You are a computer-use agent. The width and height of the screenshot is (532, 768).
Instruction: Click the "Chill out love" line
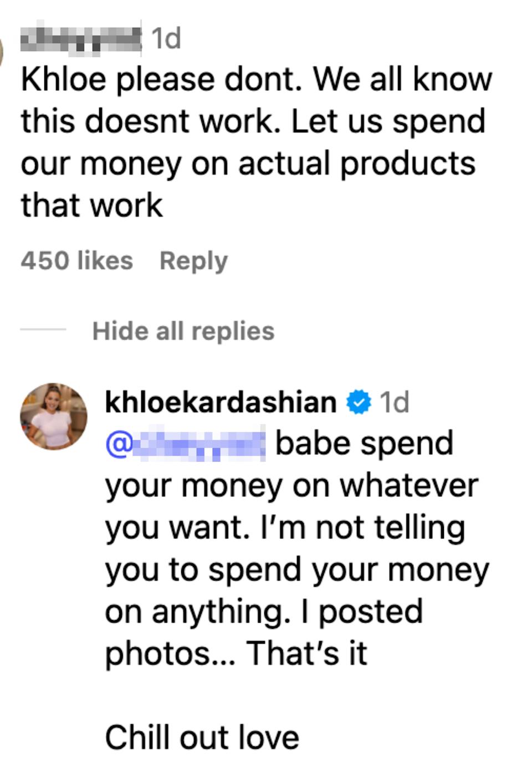(202, 738)
